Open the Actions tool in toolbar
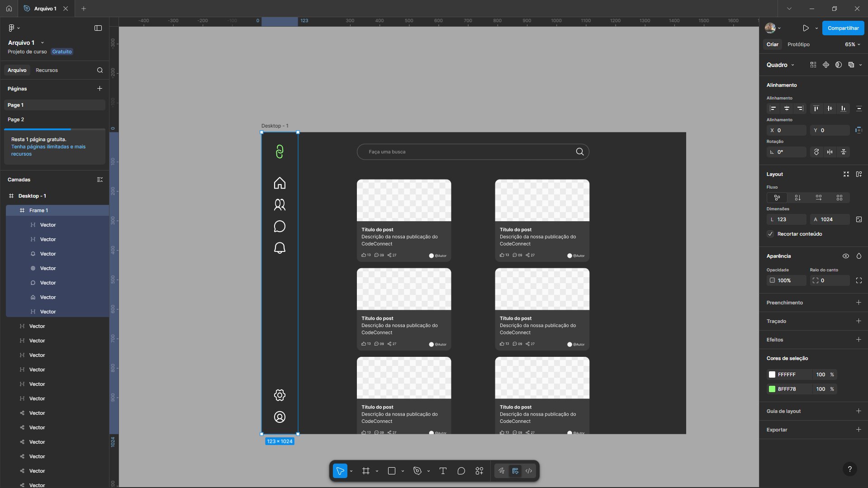Screen dimensions: 868x488 (x=479, y=471)
